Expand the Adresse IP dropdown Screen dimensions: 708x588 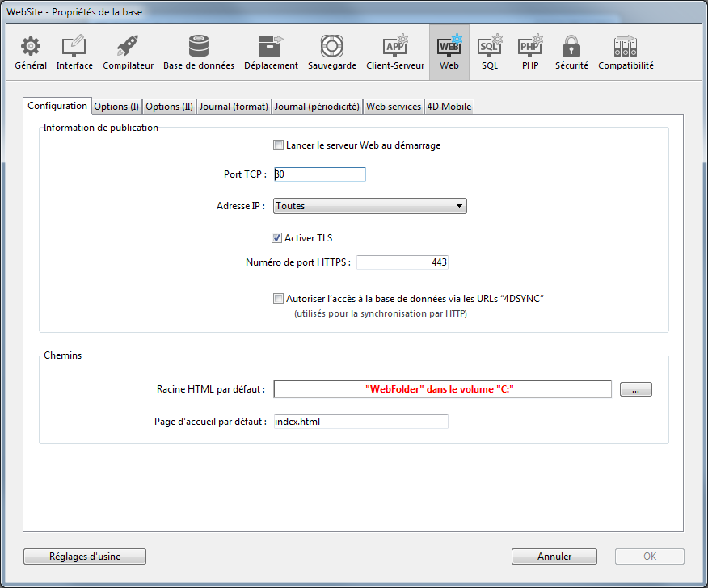[370, 206]
